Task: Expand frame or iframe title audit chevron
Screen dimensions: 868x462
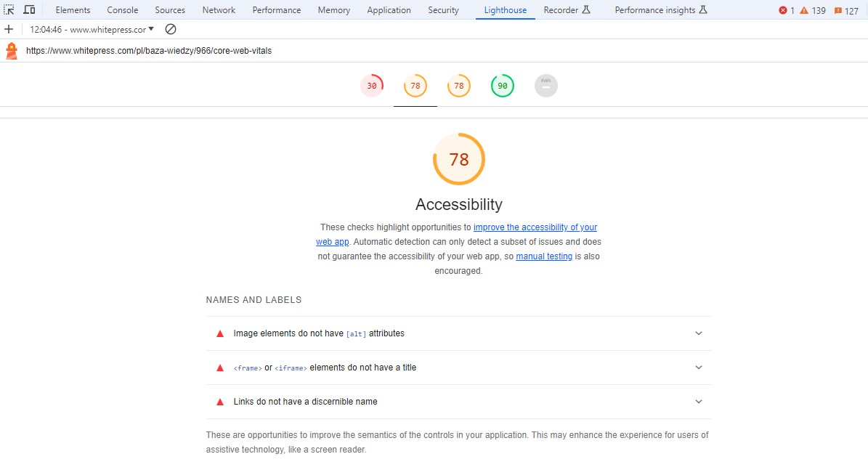Action: (x=699, y=368)
